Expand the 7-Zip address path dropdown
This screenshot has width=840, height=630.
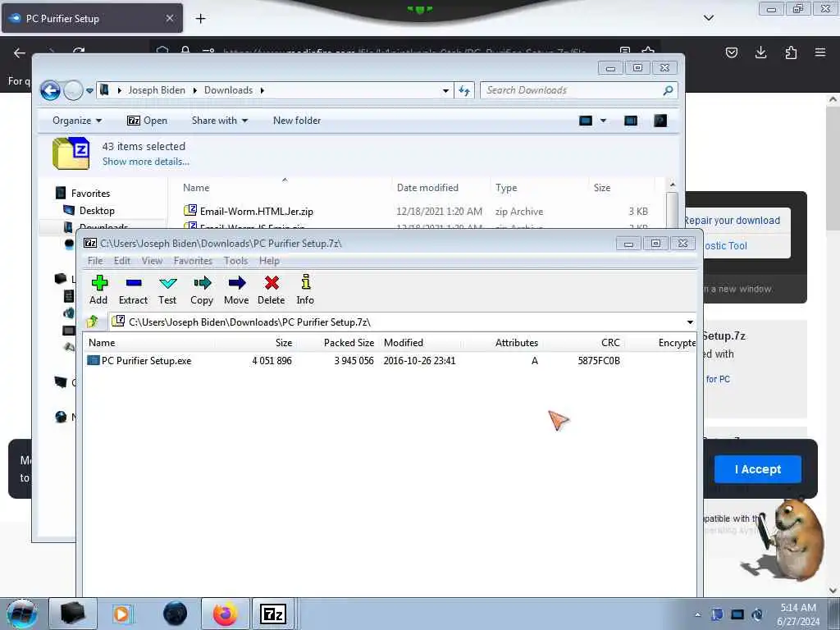pos(690,322)
